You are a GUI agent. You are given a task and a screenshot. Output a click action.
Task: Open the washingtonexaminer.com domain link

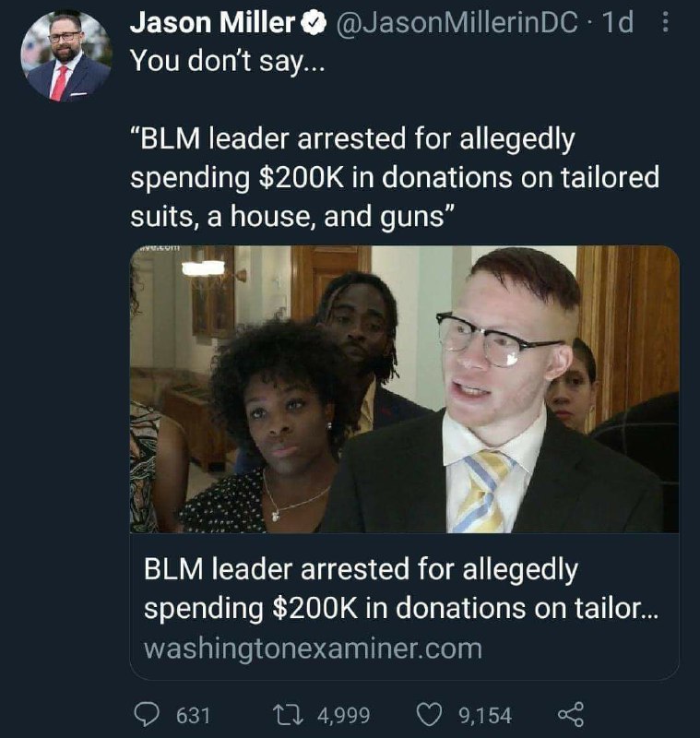coord(313,649)
